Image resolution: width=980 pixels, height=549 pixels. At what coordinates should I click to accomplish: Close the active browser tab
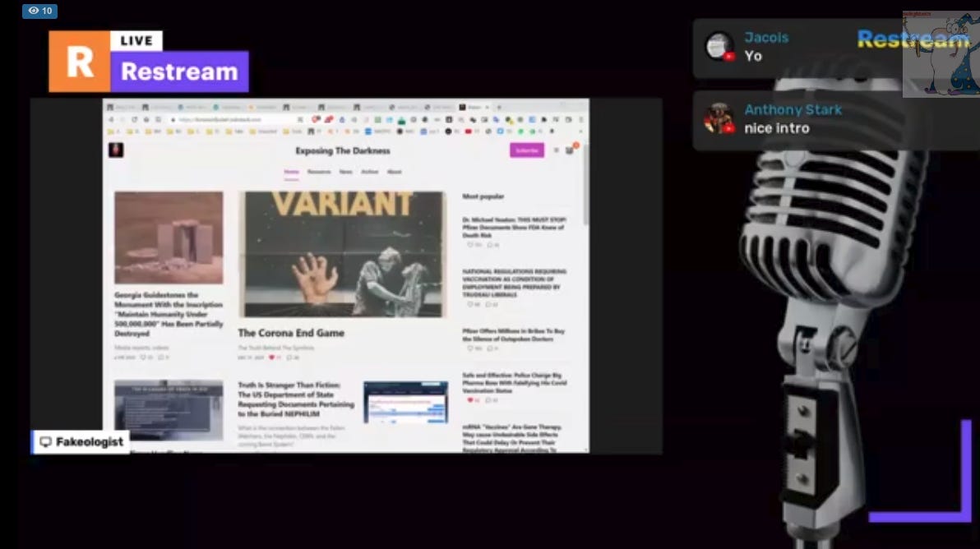[488, 108]
